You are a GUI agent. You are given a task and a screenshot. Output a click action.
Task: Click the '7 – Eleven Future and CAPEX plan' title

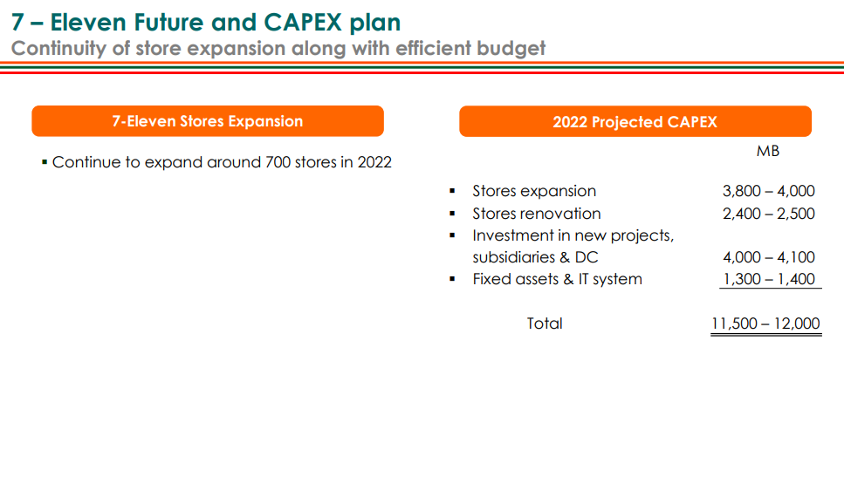(206, 23)
